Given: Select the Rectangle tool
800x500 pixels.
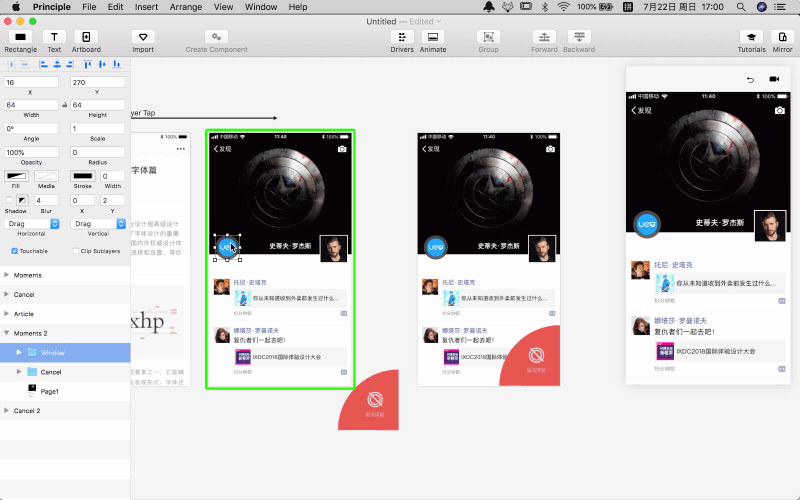Looking at the screenshot, I should tap(20, 37).
